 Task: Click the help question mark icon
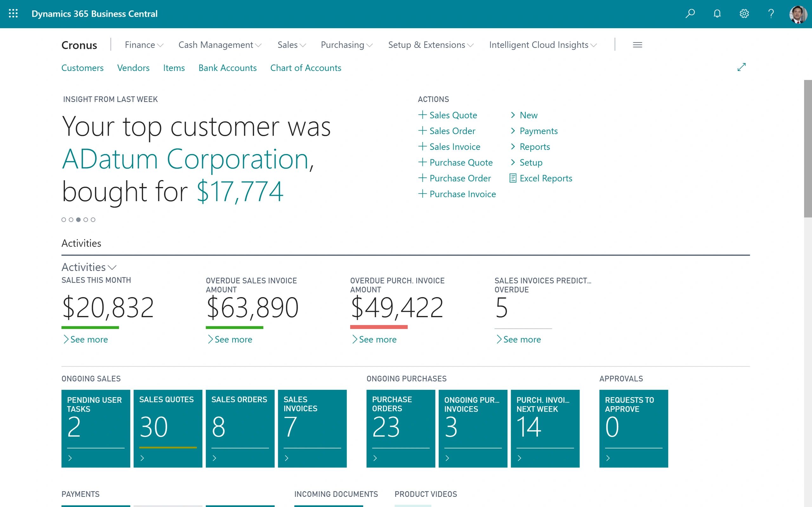(x=771, y=13)
